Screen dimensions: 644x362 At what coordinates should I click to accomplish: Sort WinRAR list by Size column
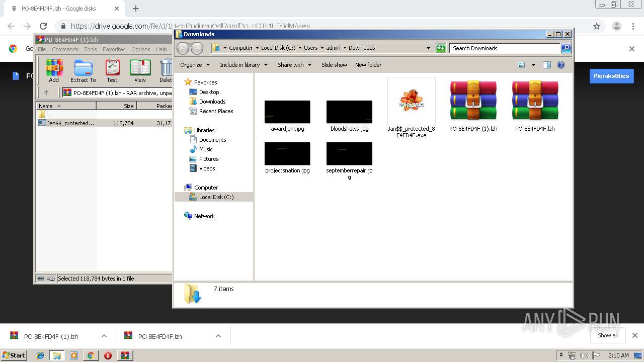pos(116,106)
